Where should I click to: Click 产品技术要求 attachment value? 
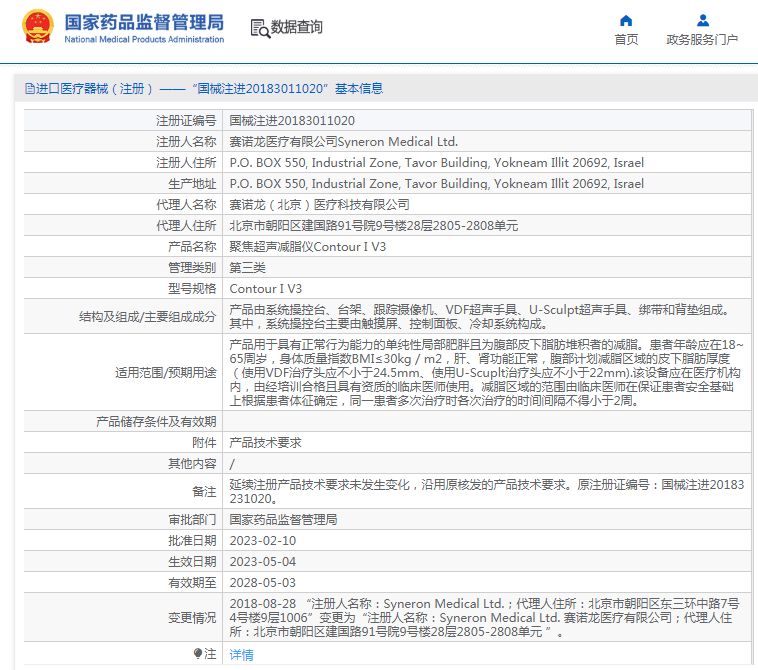[265, 443]
